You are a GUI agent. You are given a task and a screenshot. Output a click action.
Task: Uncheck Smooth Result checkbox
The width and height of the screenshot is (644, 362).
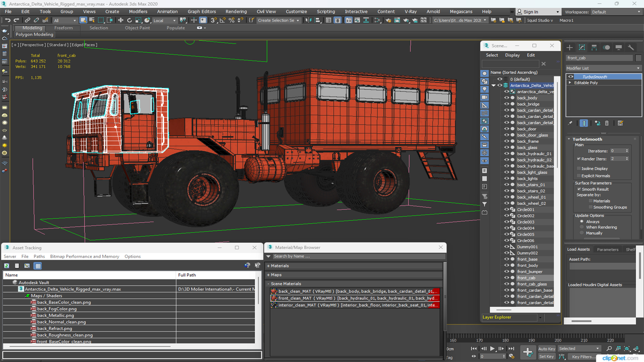pos(579,189)
